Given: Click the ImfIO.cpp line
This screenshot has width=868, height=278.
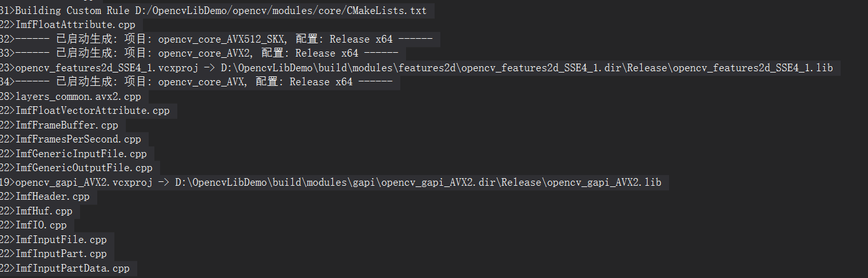Looking at the screenshot, I should [x=34, y=225].
